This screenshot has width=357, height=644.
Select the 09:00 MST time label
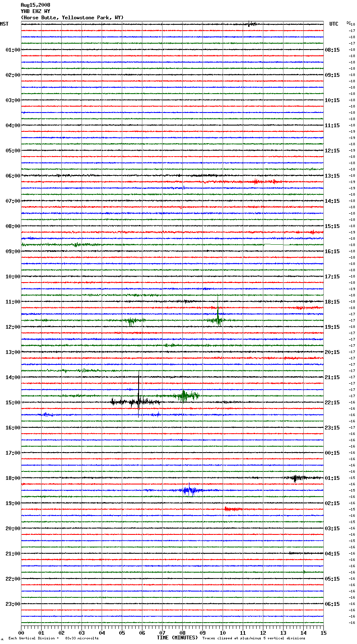pyautogui.click(x=13, y=251)
